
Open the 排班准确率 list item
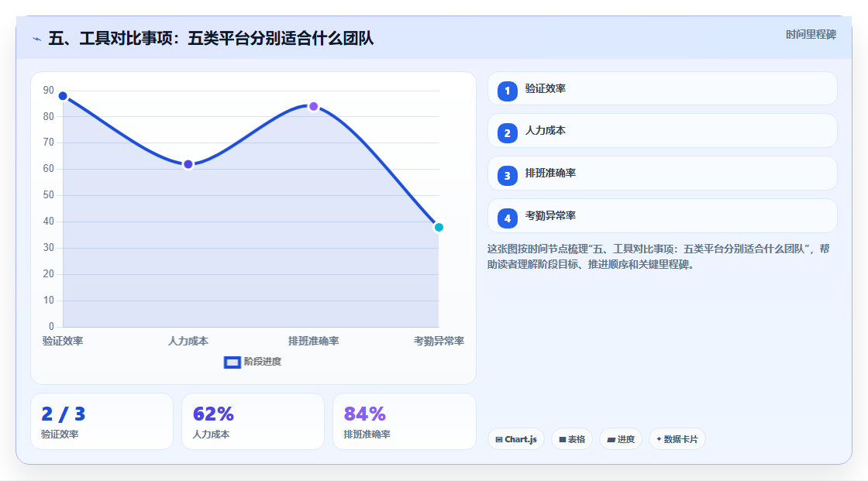pos(662,174)
